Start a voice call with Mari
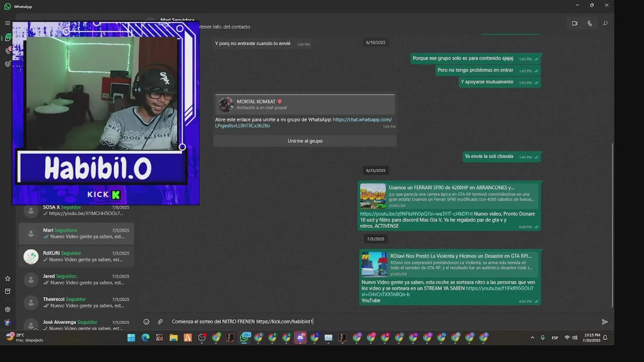 590,23
